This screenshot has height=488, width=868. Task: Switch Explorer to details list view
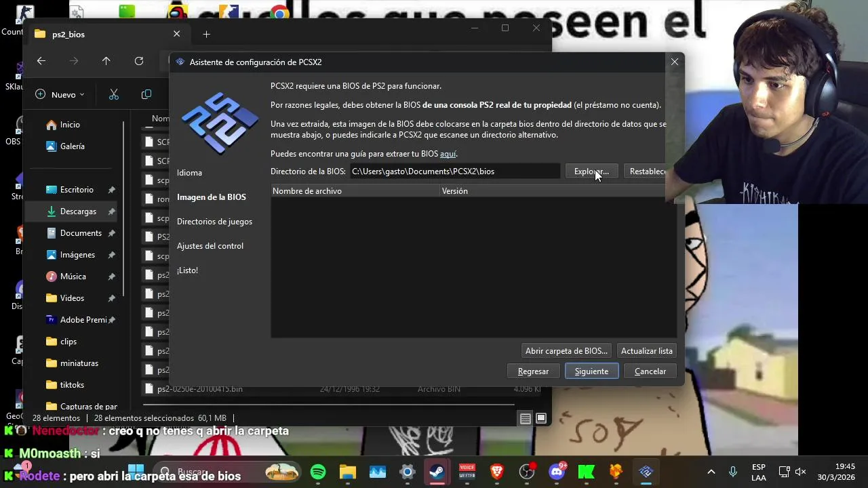526,418
